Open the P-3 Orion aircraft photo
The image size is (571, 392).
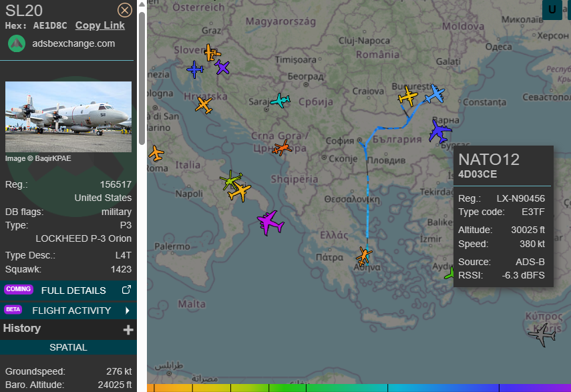pos(69,116)
